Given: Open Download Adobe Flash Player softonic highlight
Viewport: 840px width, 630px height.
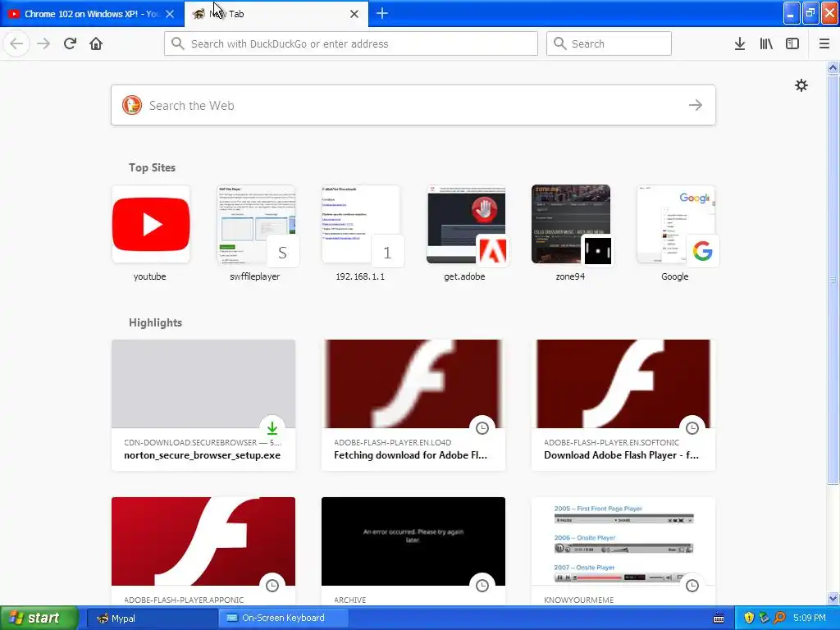Looking at the screenshot, I should 623,405.
